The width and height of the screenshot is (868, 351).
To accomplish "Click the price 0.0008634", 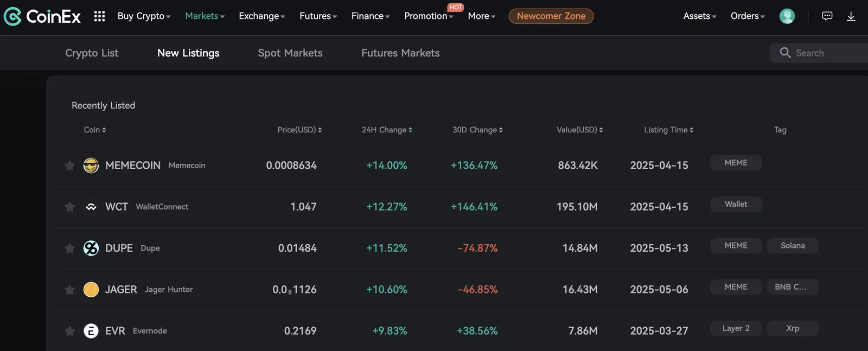I will coord(291,165).
